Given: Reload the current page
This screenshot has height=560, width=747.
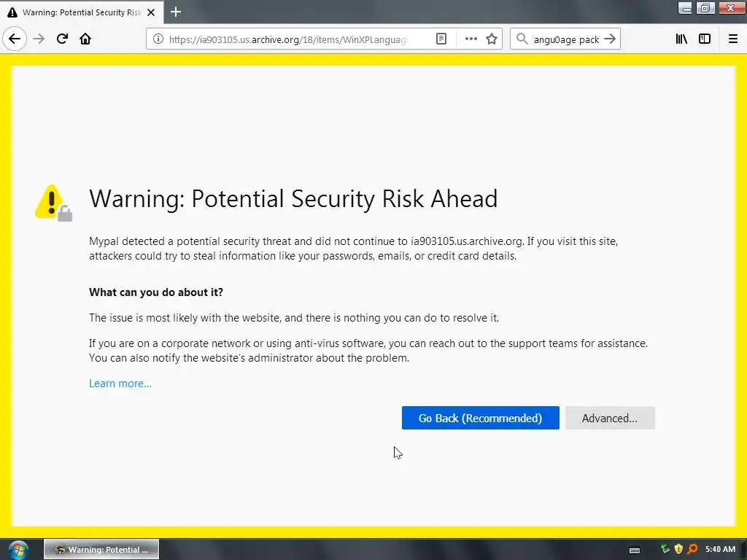Looking at the screenshot, I should (62, 39).
